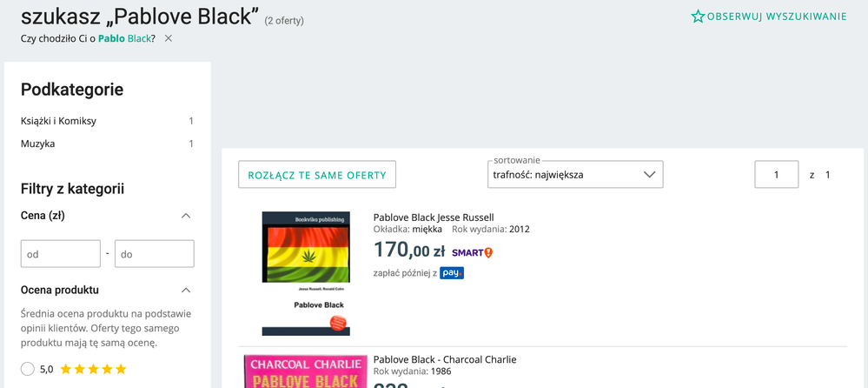Click the maximum price 'do' field
The height and width of the screenshot is (388, 868).
pyautogui.click(x=154, y=254)
